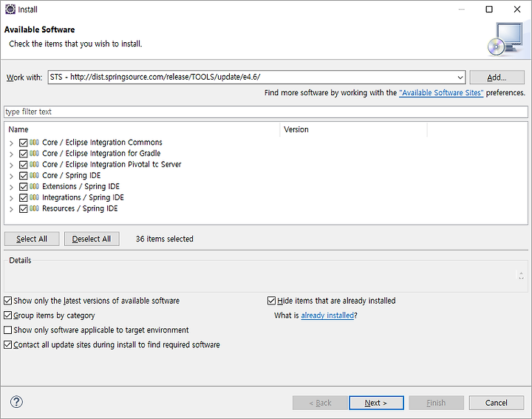Image resolution: width=532 pixels, height=419 pixels.
Task: Open the help question mark icon
Action: point(16,402)
